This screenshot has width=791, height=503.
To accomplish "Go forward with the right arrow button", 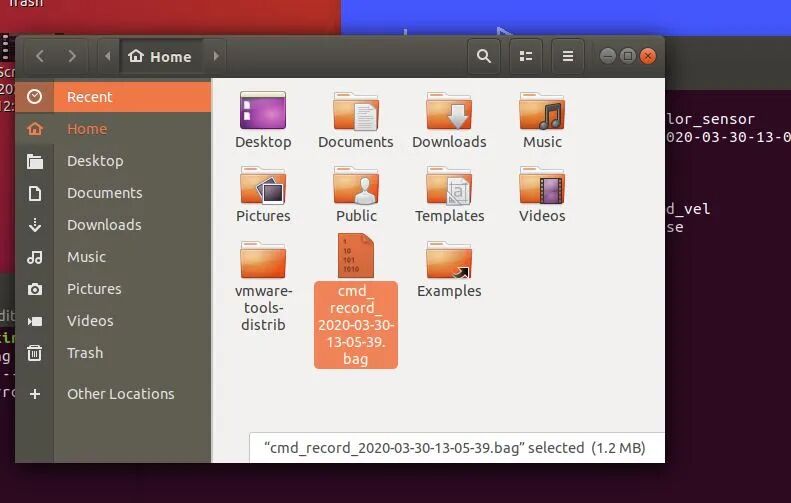I will pos(72,56).
